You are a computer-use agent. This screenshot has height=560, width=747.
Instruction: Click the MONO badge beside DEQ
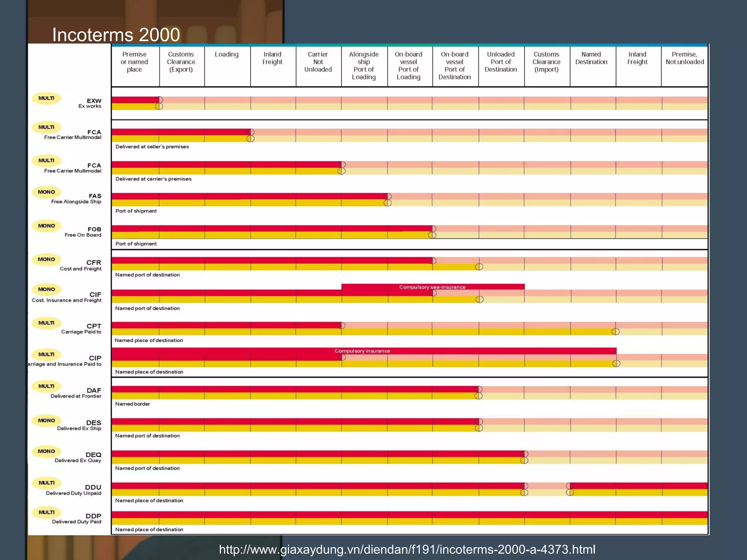[46, 451]
